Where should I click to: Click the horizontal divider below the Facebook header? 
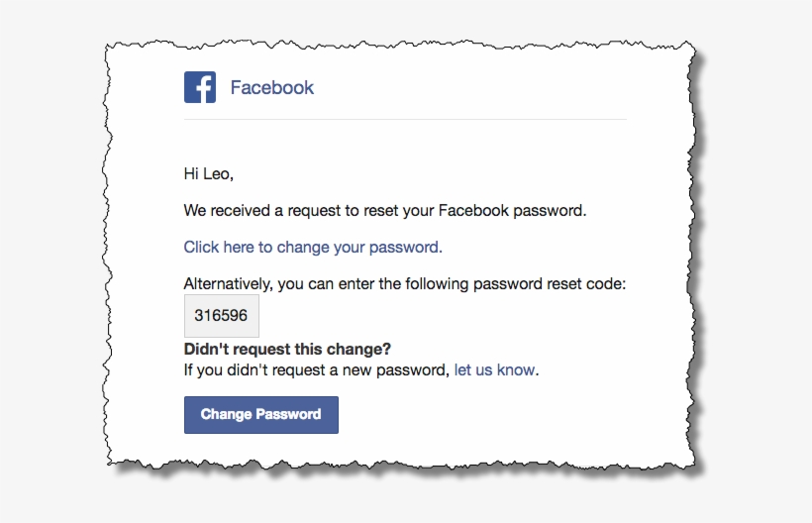click(x=405, y=119)
